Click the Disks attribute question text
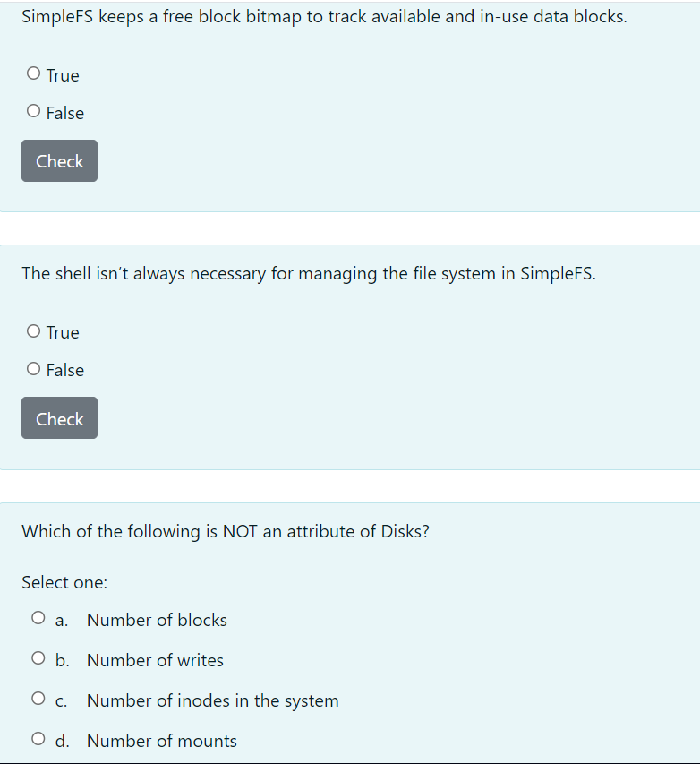Image resolution: width=700 pixels, height=764 pixels. 225,531
